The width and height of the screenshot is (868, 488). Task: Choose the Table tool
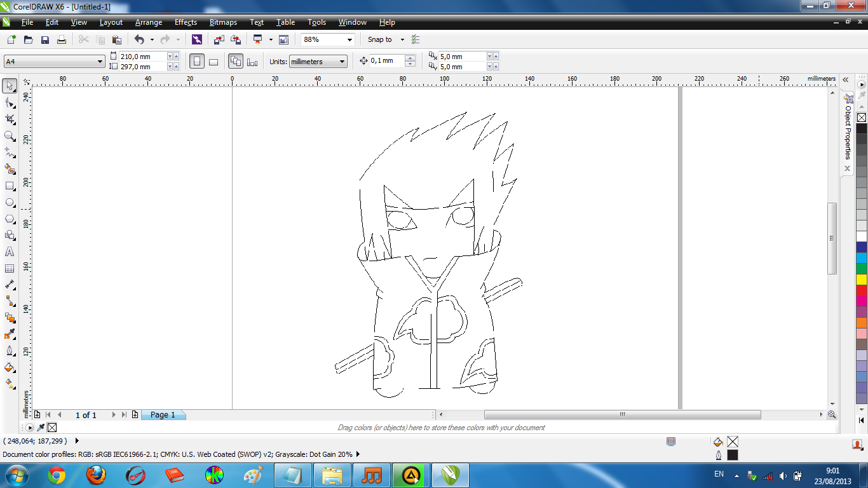10,268
